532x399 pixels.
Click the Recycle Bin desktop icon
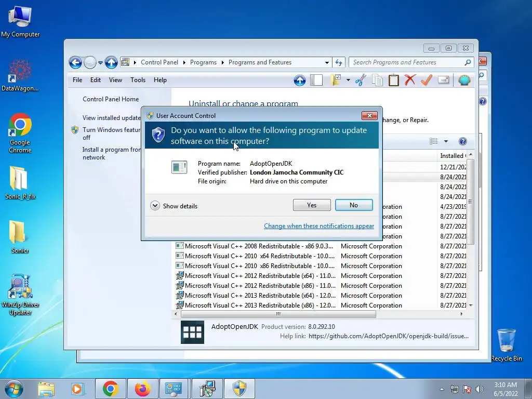tap(506, 345)
